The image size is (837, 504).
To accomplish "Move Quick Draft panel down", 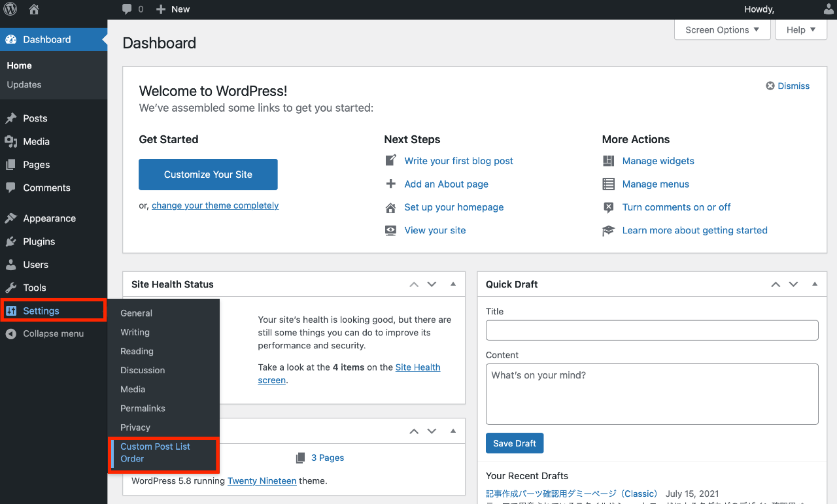I will (793, 284).
